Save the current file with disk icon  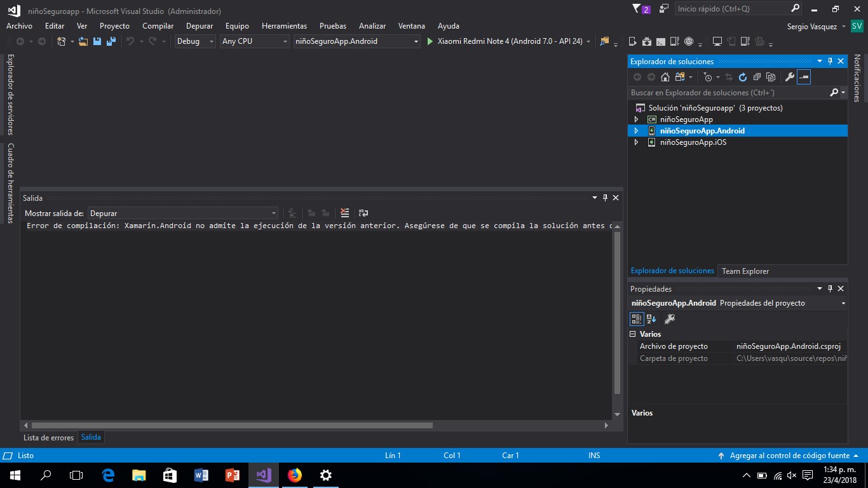coord(97,41)
